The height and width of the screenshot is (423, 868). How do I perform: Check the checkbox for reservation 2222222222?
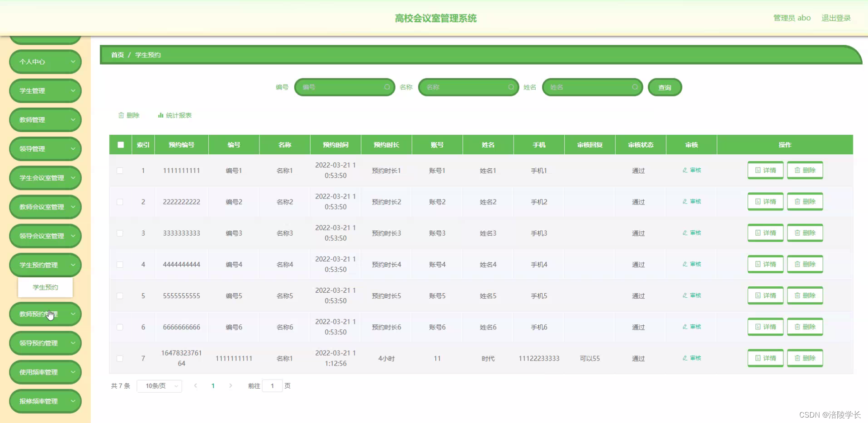click(120, 202)
